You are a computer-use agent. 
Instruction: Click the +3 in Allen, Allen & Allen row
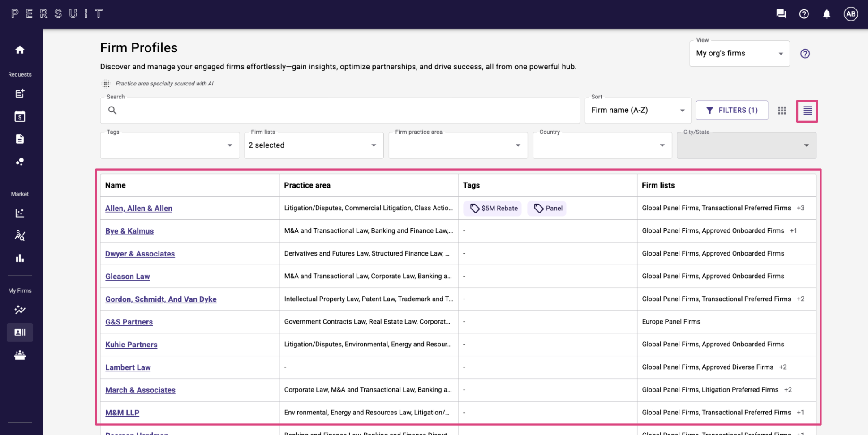[800, 208]
